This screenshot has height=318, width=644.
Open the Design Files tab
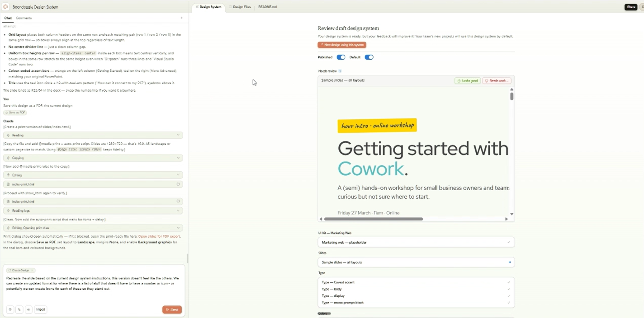[240, 7]
